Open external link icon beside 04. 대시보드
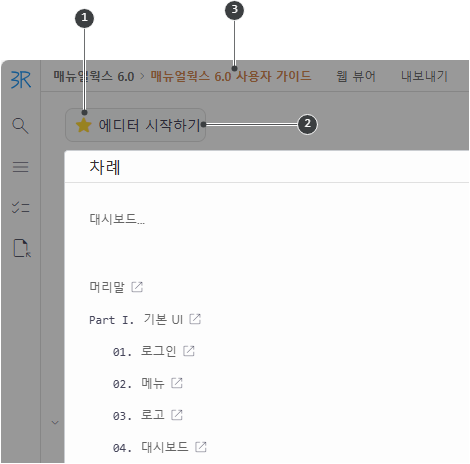Image resolution: width=470 pixels, height=464 pixels. click(x=201, y=447)
